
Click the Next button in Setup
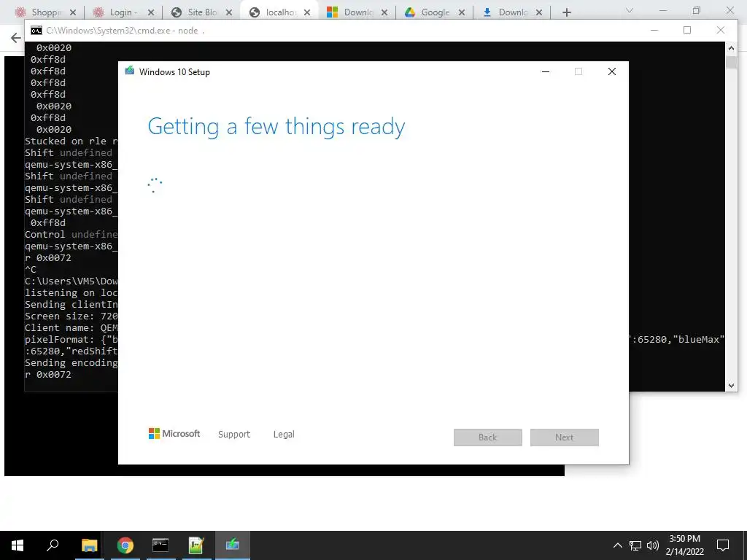(x=565, y=437)
